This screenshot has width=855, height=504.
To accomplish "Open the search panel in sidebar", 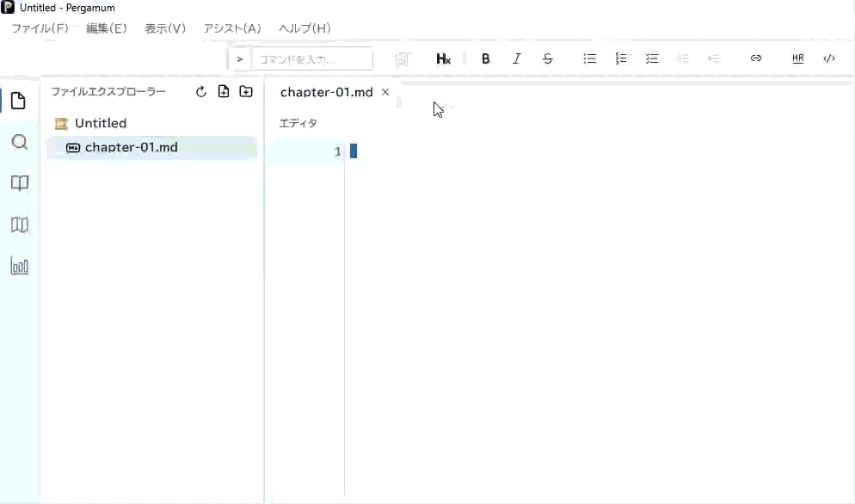I will [x=20, y=143].
